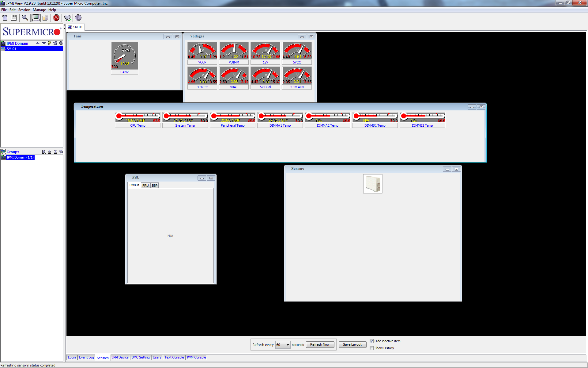The height and width of the screenshot is (368, 588).
Task: Click the speech bubble with checkmark icon
Action: click(67, 18)
